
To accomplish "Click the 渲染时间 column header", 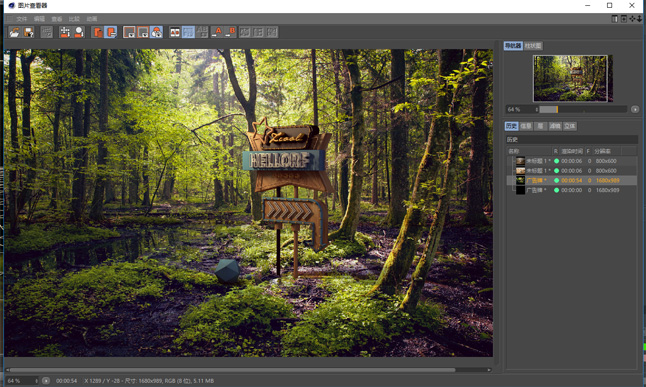I will pos(572,151).
